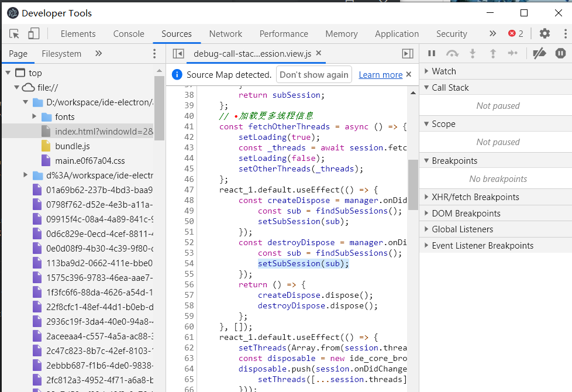
Task: Click line number 54 to set a breakpoint
Action: (188, 263)
